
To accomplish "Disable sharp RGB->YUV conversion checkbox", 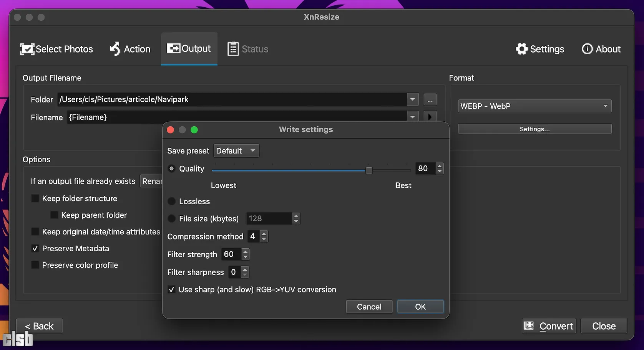I will click(172, 290).
